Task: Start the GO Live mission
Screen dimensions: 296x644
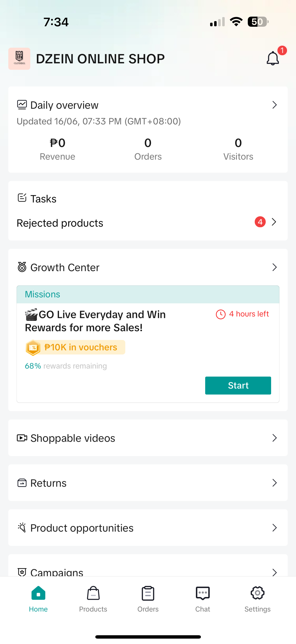Action: click(x=238, y=386)
